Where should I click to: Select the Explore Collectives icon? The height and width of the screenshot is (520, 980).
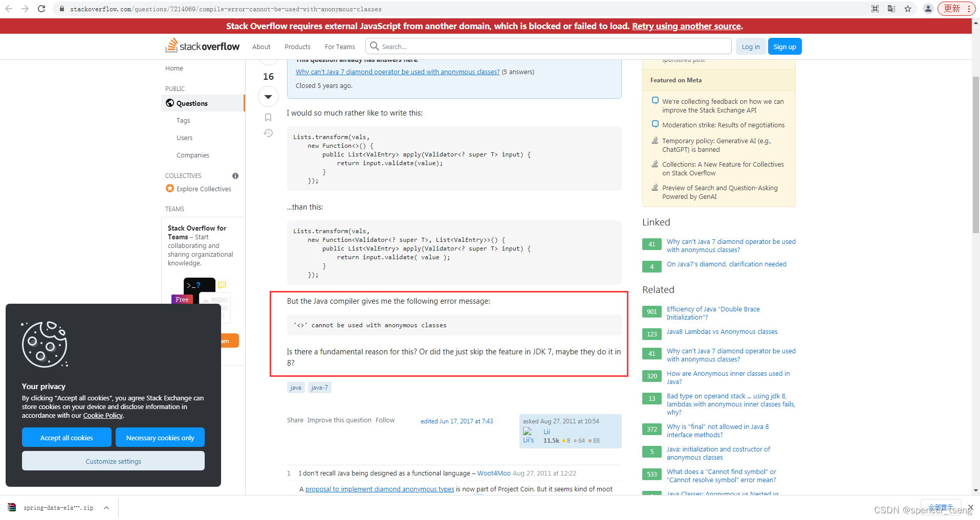tap(169, 188)
